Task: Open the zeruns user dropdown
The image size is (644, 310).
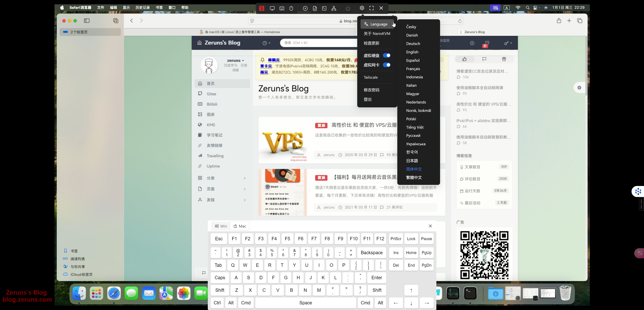Action: (x=235, y=61)
